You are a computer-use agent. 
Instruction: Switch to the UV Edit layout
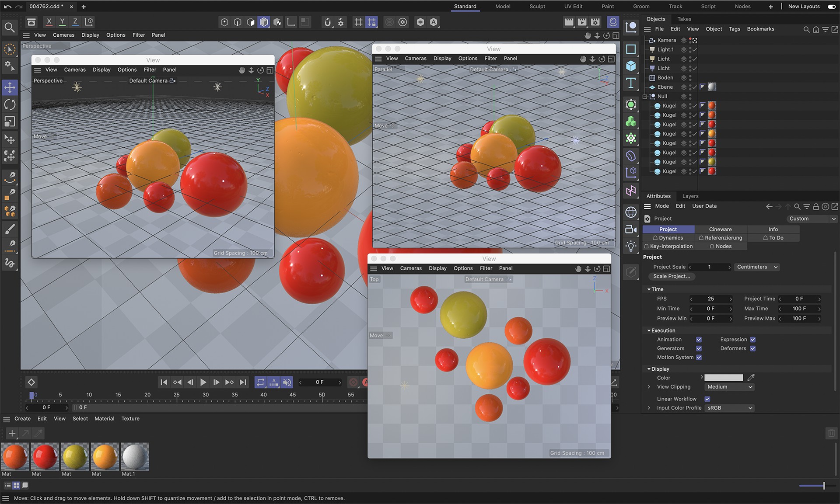(x=573, y=7)
